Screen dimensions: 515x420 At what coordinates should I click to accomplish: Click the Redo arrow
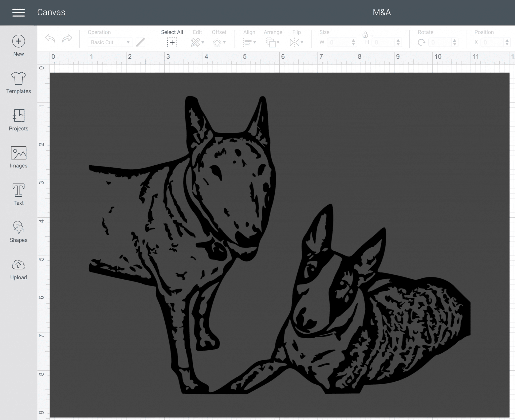pos(66,38)
